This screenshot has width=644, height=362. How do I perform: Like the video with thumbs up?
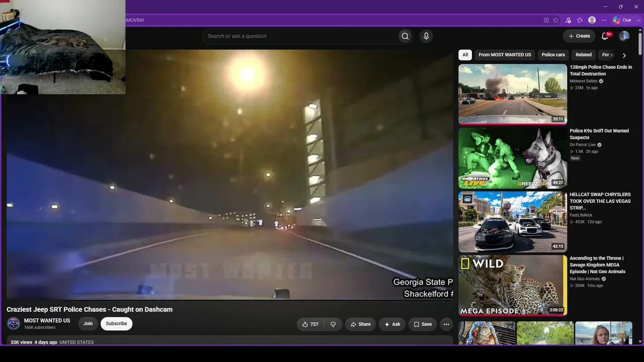point(310,324)
